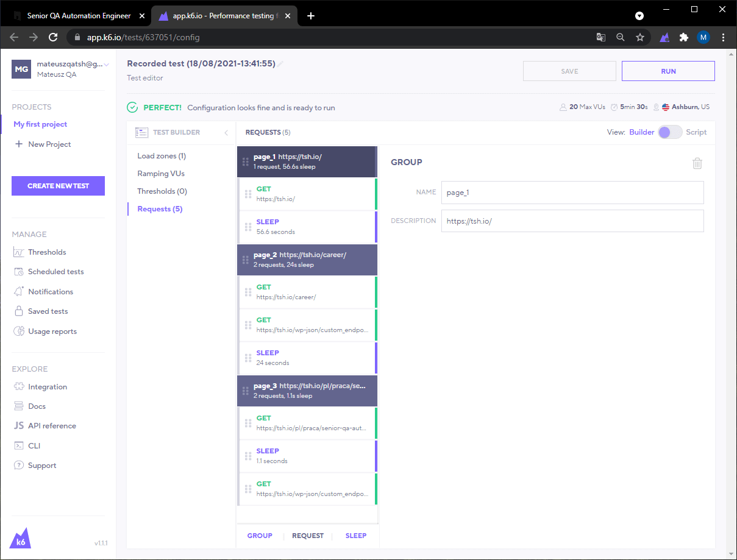Click the Integration gear icon
Viewport: 737px width, 560px height.
(18, 387)
